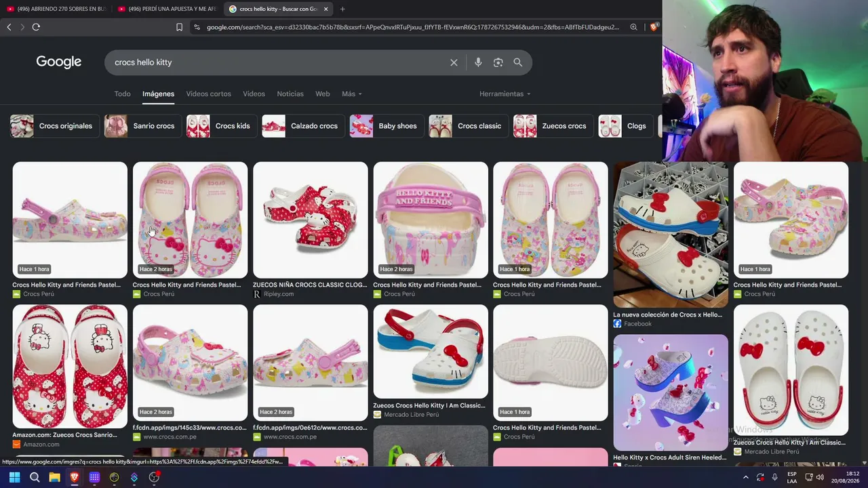Open the ZUECOS NIÑA CROCS CLASSIC CLOG link
Image resolution: width=868 pixels, height=488 pixels.
(310, 285)
